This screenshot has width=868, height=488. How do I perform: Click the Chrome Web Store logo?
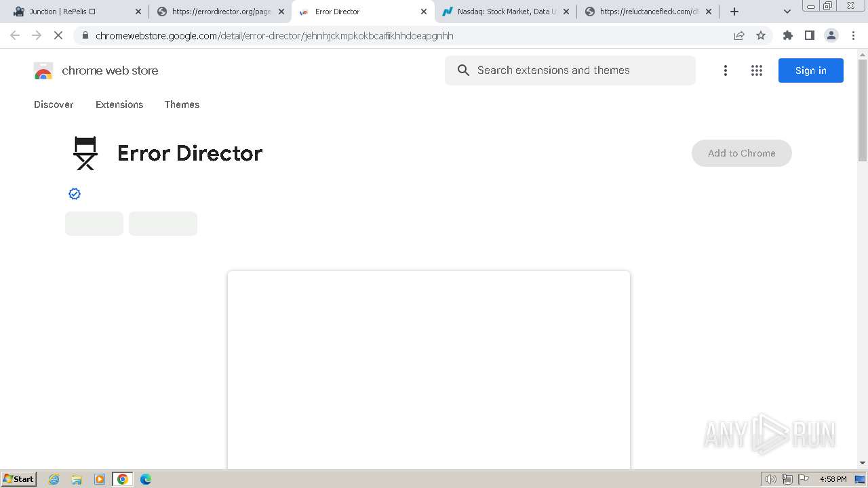(43, 70)
